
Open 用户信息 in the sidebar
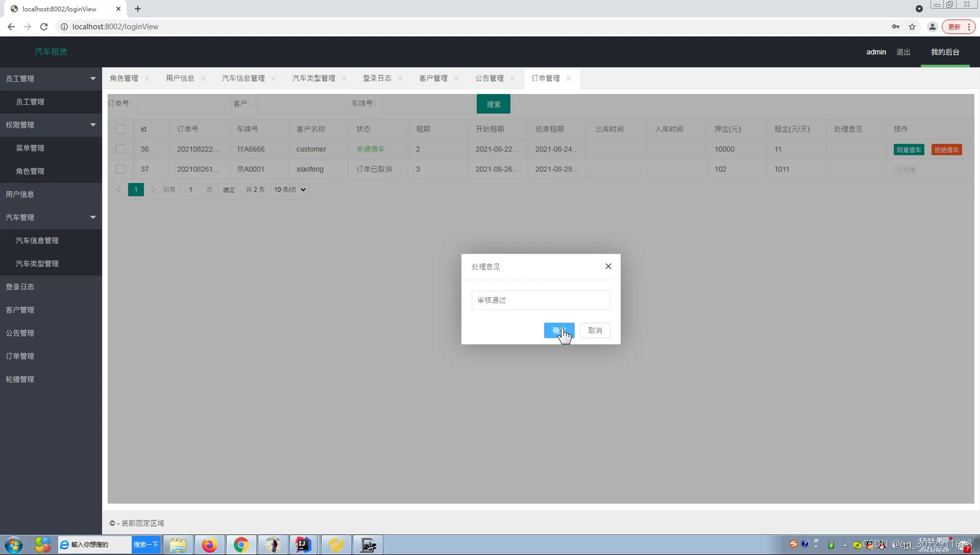pyautogui.click(x=51, y=194)
